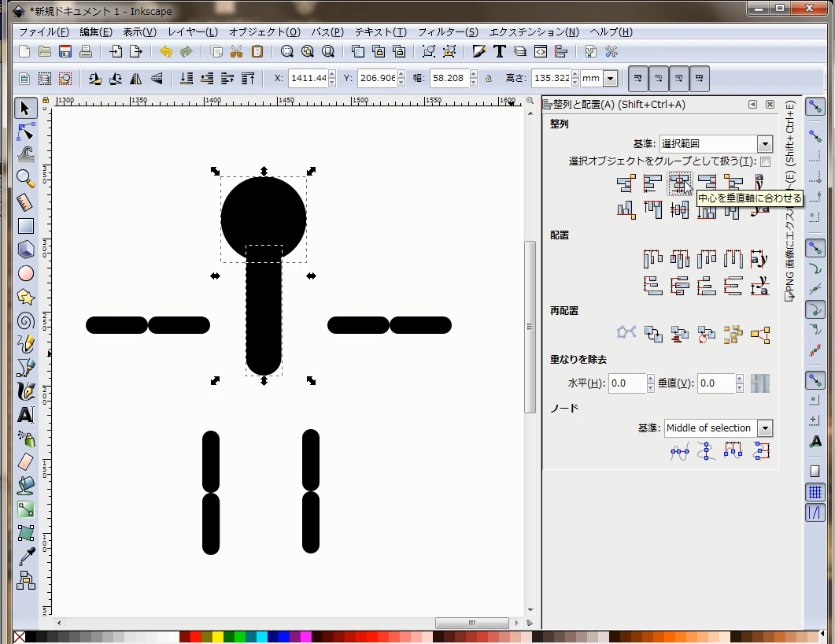Open the オブジェクト(O) menu

tap(264, 32)
